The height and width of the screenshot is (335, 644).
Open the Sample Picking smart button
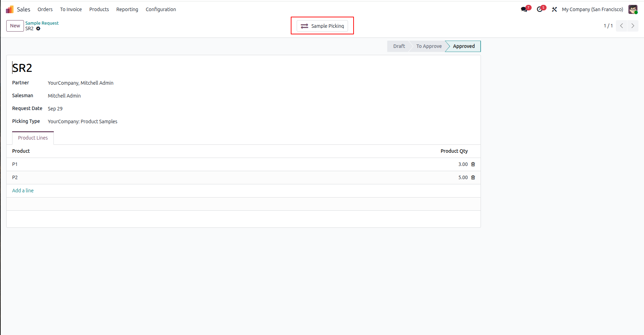pos(322,26)
